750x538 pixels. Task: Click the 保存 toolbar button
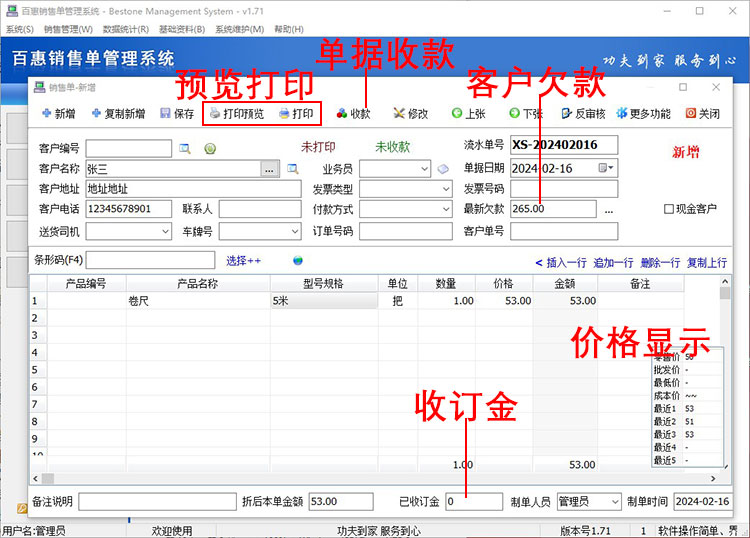click(177, 113)
